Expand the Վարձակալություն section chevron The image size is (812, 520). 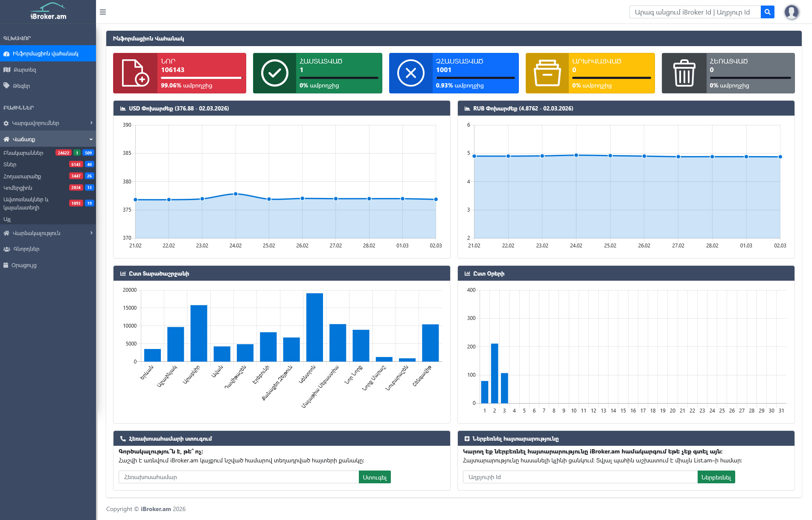(x=91, y=233)
